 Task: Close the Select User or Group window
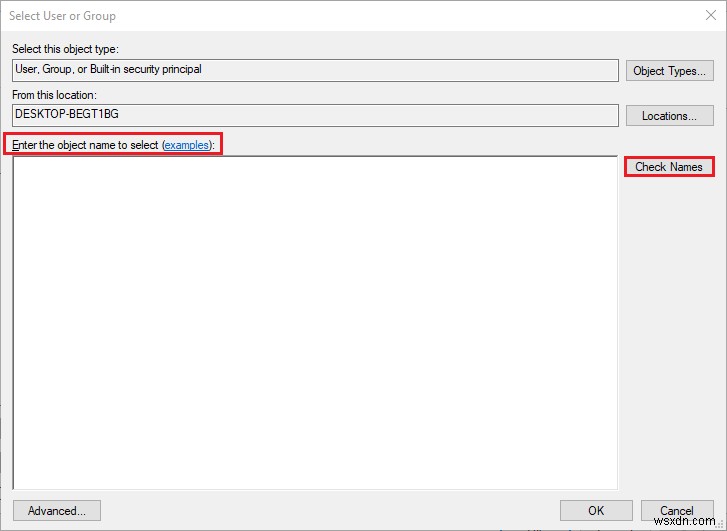pos(711,15)
